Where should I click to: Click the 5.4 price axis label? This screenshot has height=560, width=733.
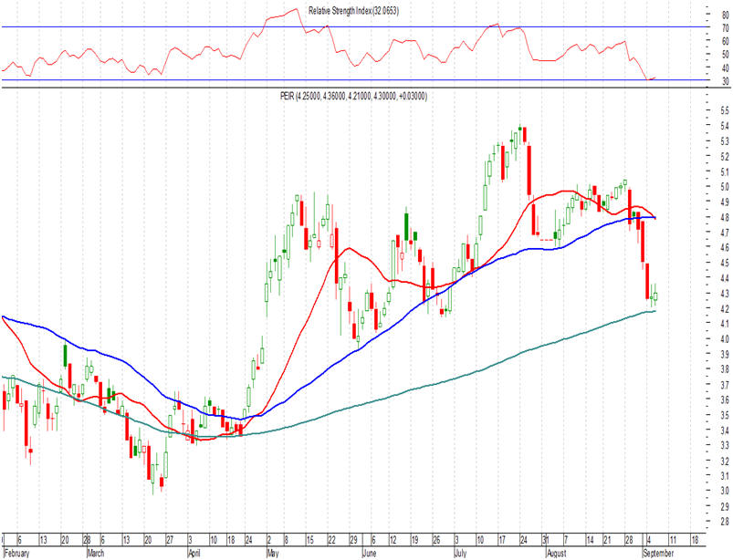pos(725,126)
